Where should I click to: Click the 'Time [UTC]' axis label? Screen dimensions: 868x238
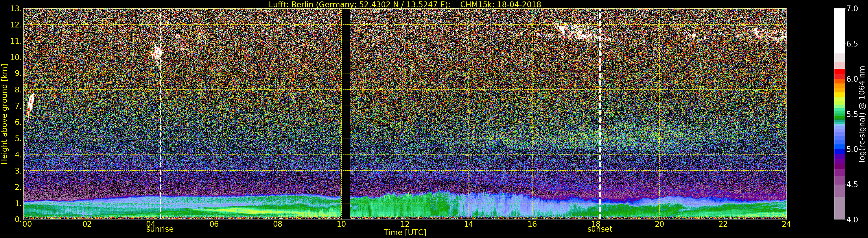pos(405,233)
